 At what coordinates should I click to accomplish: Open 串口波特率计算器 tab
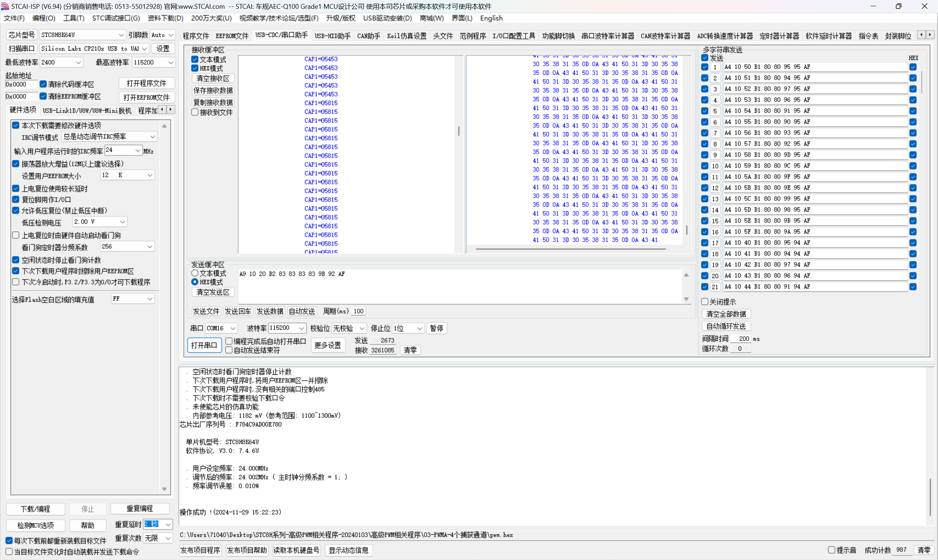click(608, 36)
